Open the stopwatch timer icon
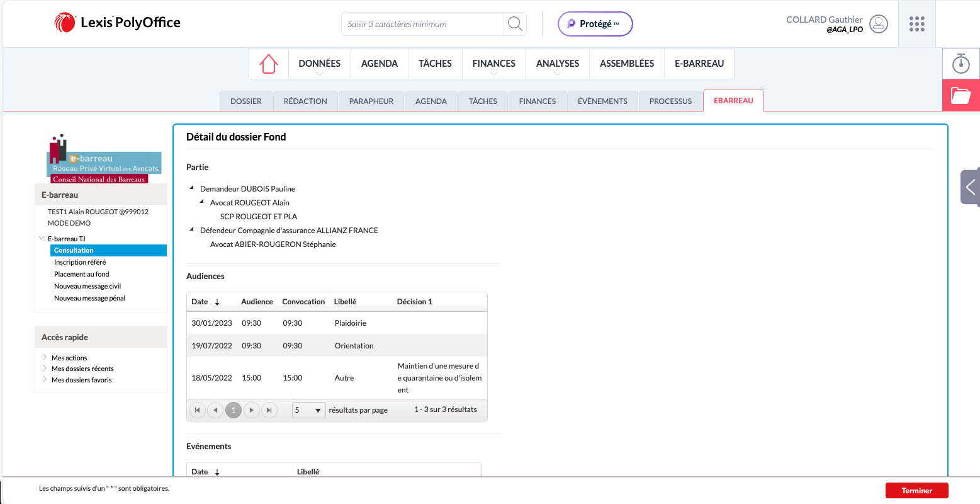The height and width of the screenshot is (504, 980). (960, 64)
